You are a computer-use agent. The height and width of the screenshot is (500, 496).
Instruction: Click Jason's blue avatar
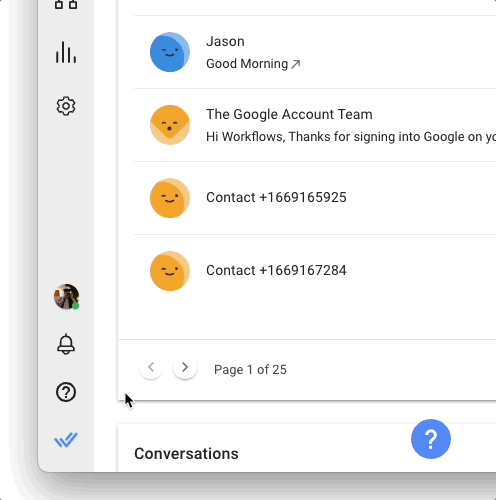170,52
